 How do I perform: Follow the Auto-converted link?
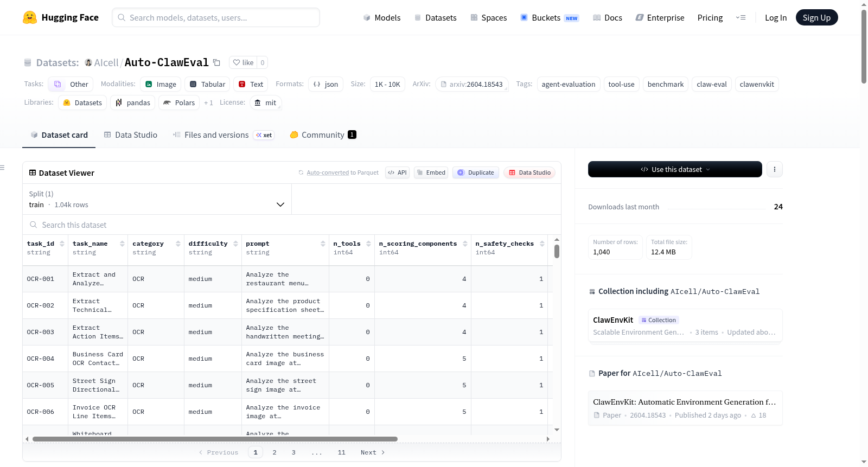click(328, 172)
